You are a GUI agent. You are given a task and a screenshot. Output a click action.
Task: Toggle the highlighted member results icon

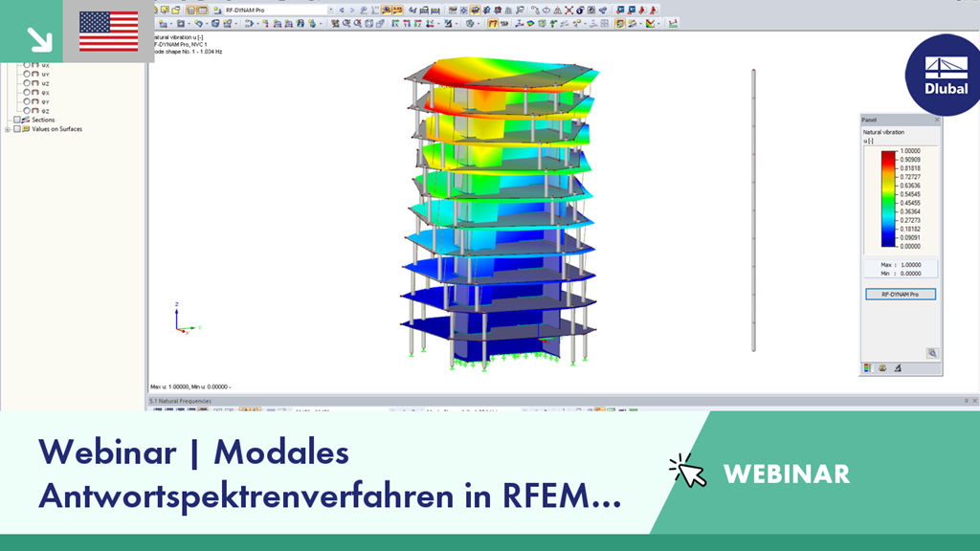pyautogui.click(x=493, y=24)
